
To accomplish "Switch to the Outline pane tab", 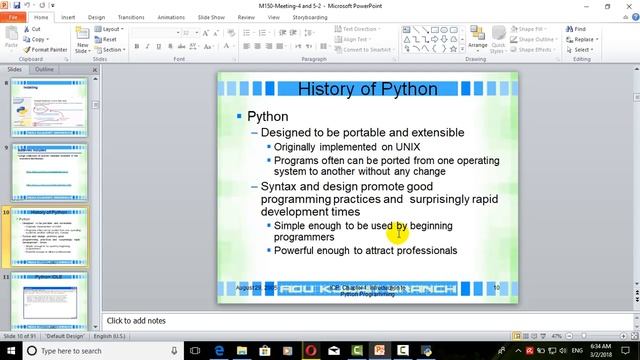I will click(44, 69).
